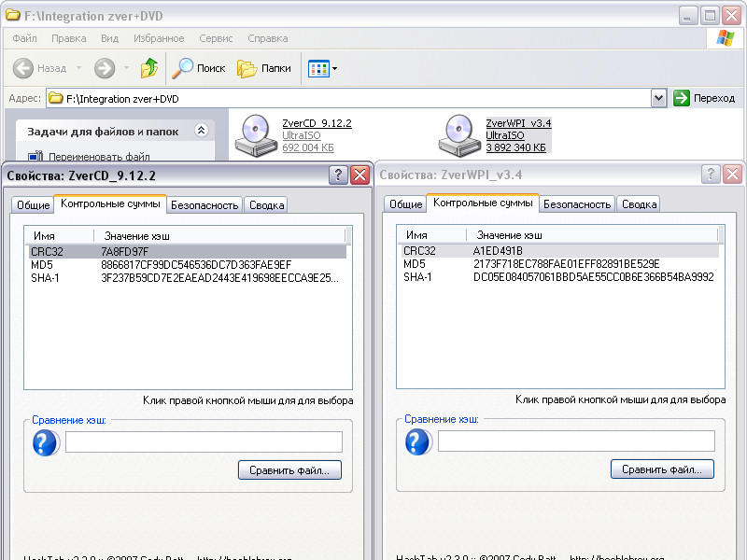Viewport: 747px width, 560px height.
Task: Open the view mode icons dropdown
Action: (322, 68)
